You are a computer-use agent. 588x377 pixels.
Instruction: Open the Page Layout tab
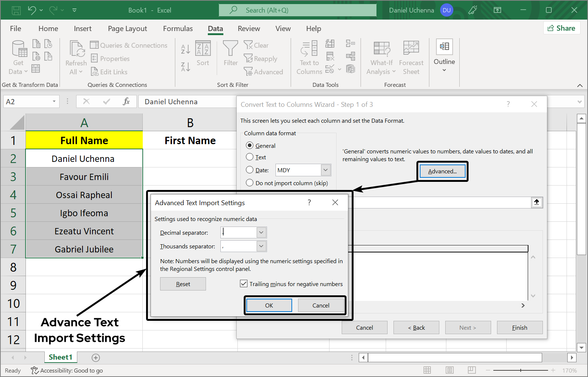tap(127, 28)
